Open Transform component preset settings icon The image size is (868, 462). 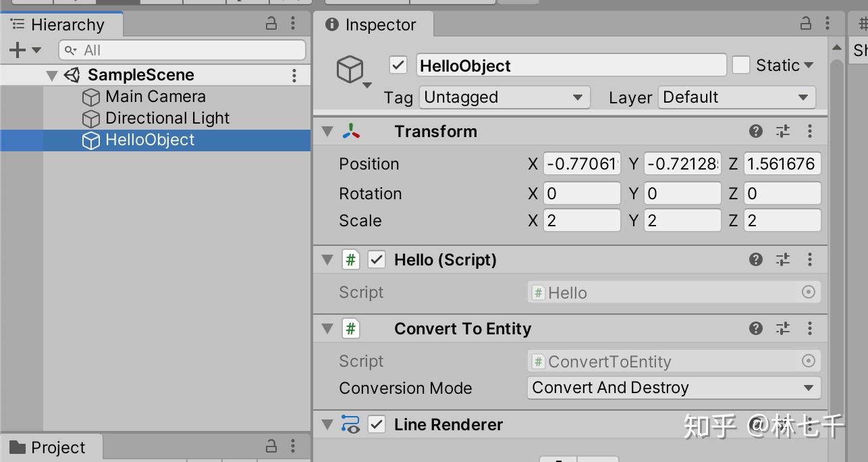[x=783, y=131]
